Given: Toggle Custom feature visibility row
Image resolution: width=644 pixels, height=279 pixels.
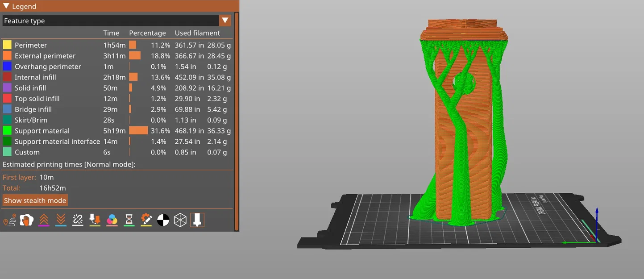Looking at the screenshot, I should tap(117, 152).
